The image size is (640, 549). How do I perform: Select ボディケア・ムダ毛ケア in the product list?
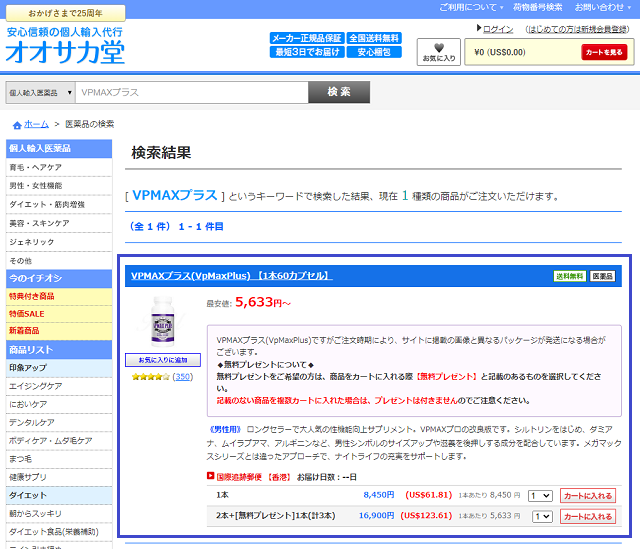click(59, 441)
